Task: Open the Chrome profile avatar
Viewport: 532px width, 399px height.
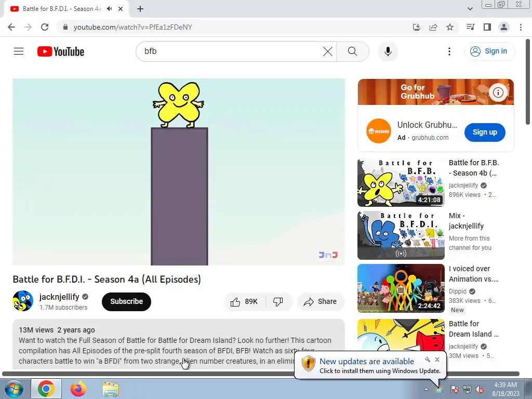Action: pos(504,27)
